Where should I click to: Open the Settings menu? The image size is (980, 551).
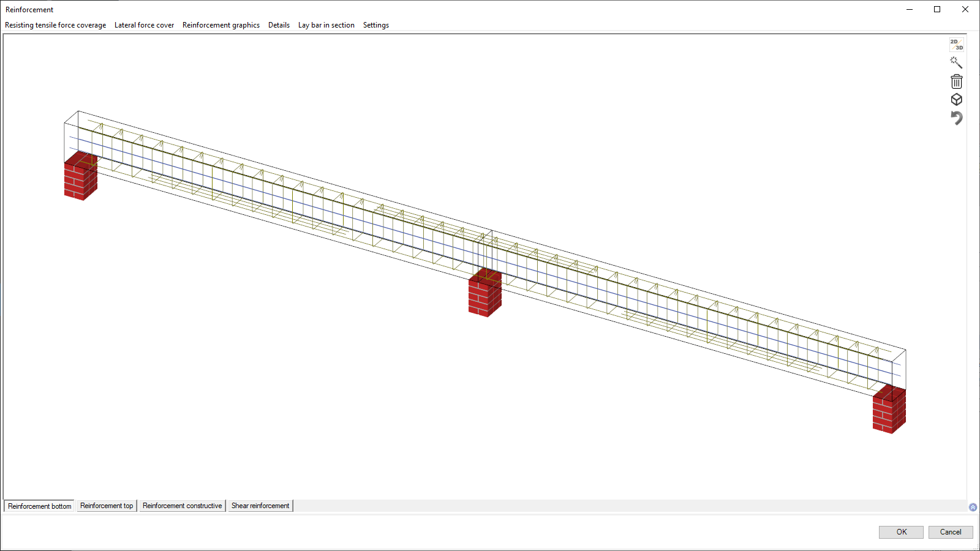tap(375, 25)
